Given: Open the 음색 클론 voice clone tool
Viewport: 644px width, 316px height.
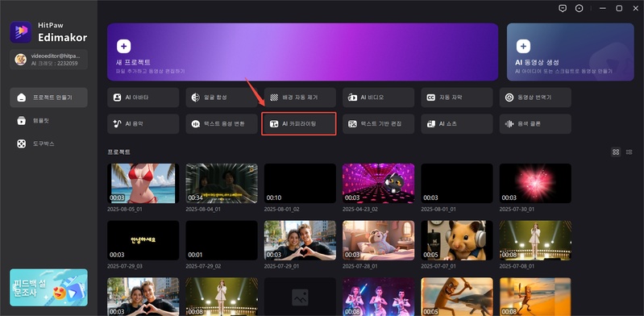Looking at the screenshot, I should coord(535,123).
